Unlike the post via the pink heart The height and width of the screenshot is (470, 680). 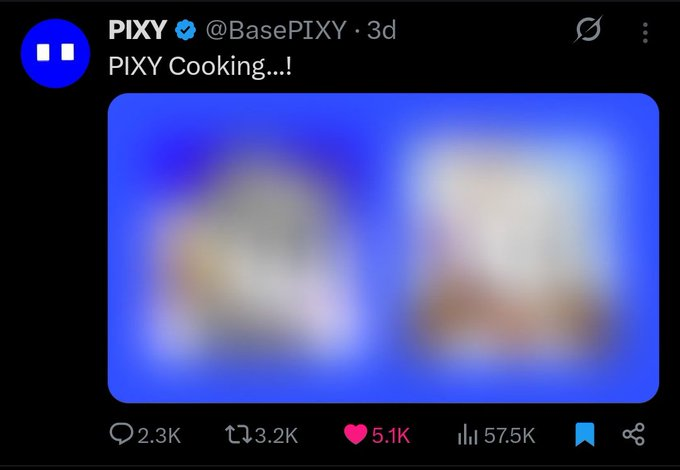click(x=355, y=434)
